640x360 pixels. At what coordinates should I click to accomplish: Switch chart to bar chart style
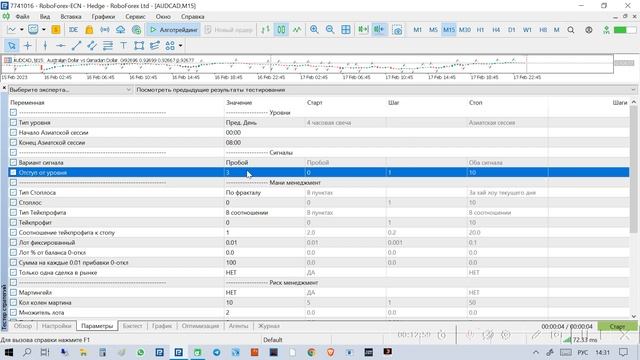coord(266,30)
